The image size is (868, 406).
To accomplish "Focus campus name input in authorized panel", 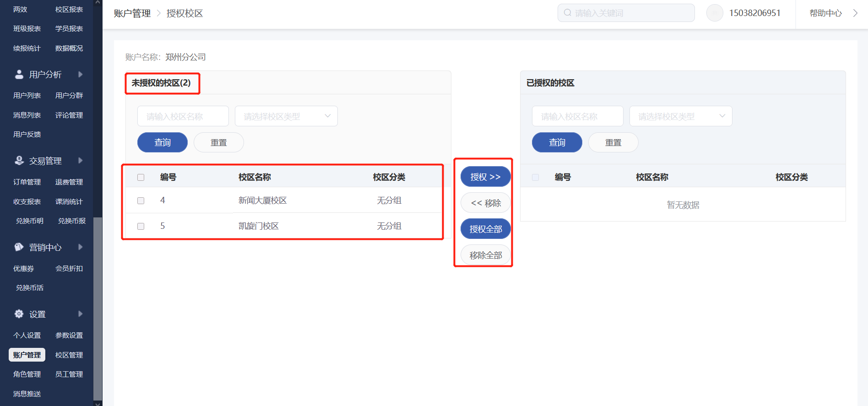I will [x=578, y=116].
